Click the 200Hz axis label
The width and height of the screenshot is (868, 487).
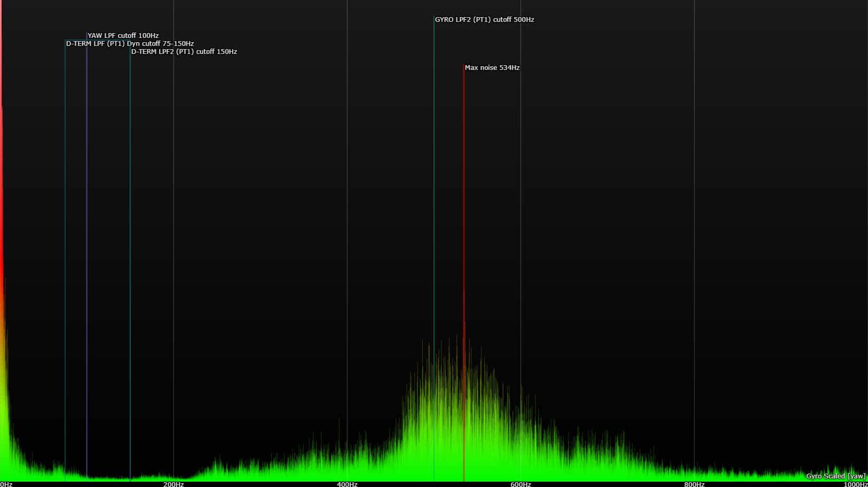click(x=173, y=484)
